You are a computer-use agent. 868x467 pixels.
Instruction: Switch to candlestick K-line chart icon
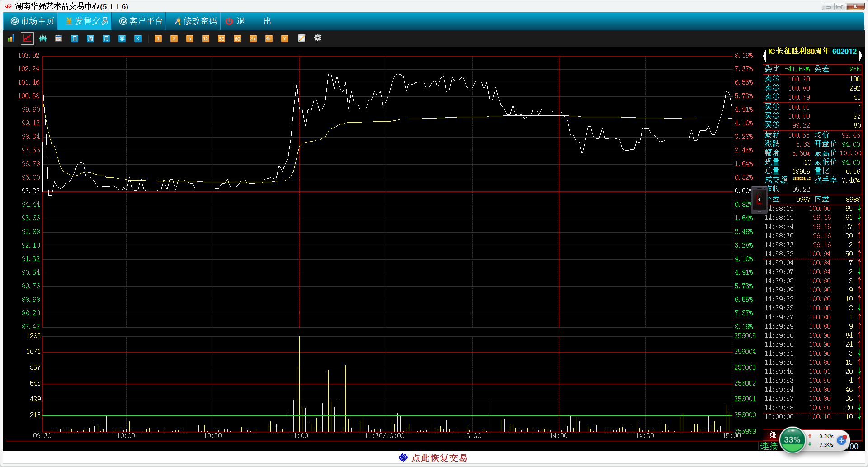(x=43, y=38)
